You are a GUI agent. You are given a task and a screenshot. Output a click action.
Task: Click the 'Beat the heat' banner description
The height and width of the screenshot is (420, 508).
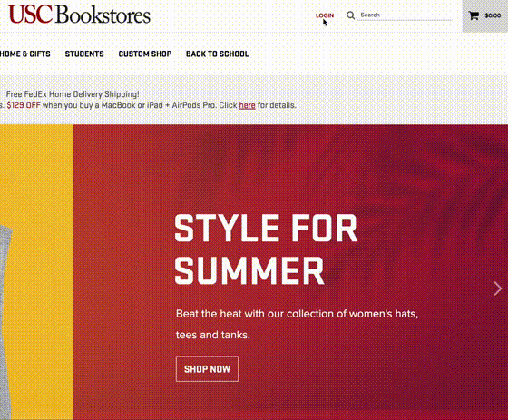pos(298,324)
